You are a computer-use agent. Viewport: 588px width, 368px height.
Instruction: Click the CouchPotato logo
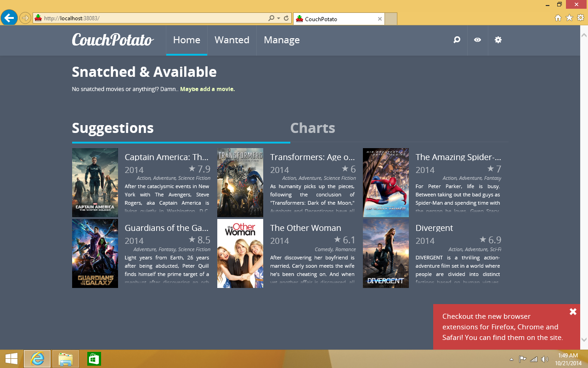113,40
